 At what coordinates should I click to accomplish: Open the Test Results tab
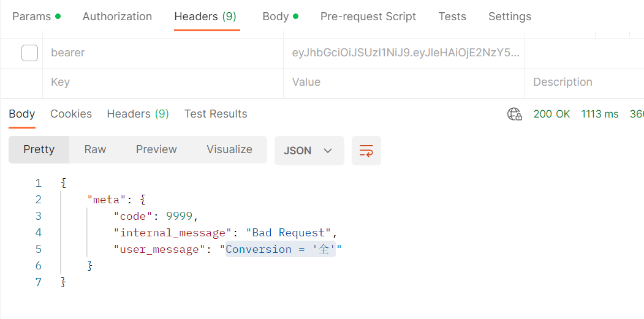[x=216, y=114]
